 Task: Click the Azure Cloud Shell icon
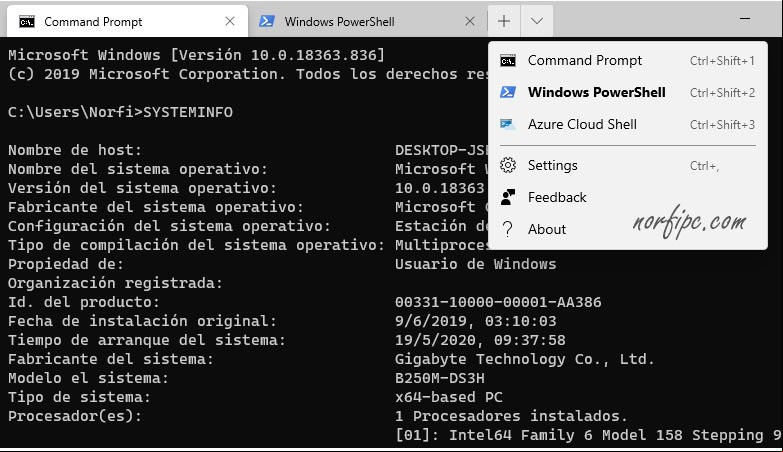point(508,124)
